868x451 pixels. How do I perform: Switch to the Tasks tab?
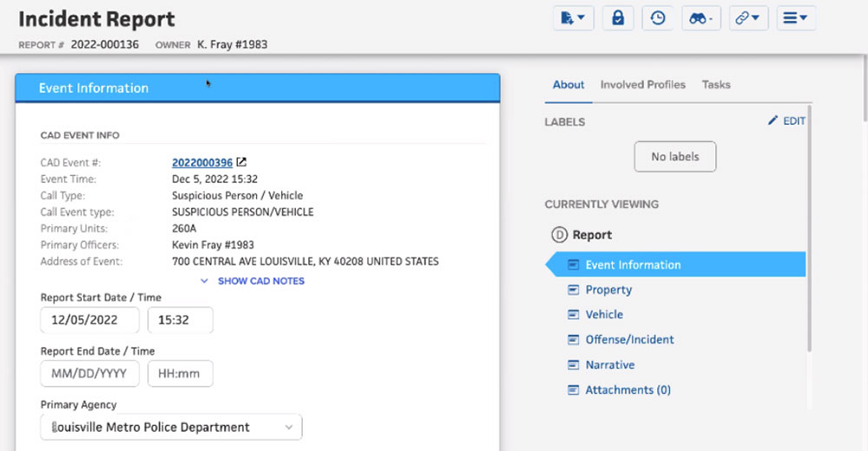coord(716,85)
